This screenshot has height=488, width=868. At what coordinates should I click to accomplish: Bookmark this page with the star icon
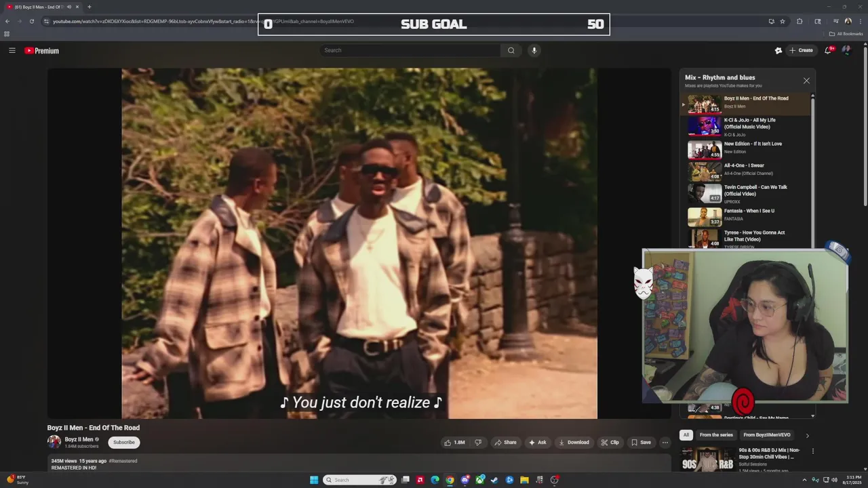point(783,21)
